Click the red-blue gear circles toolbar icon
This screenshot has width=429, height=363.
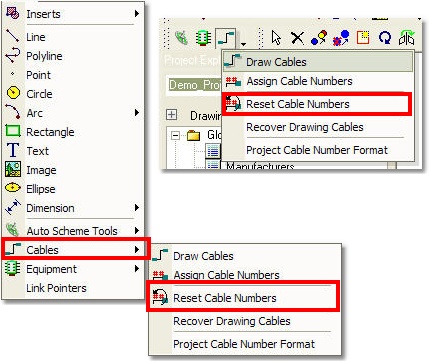(341, 38)
